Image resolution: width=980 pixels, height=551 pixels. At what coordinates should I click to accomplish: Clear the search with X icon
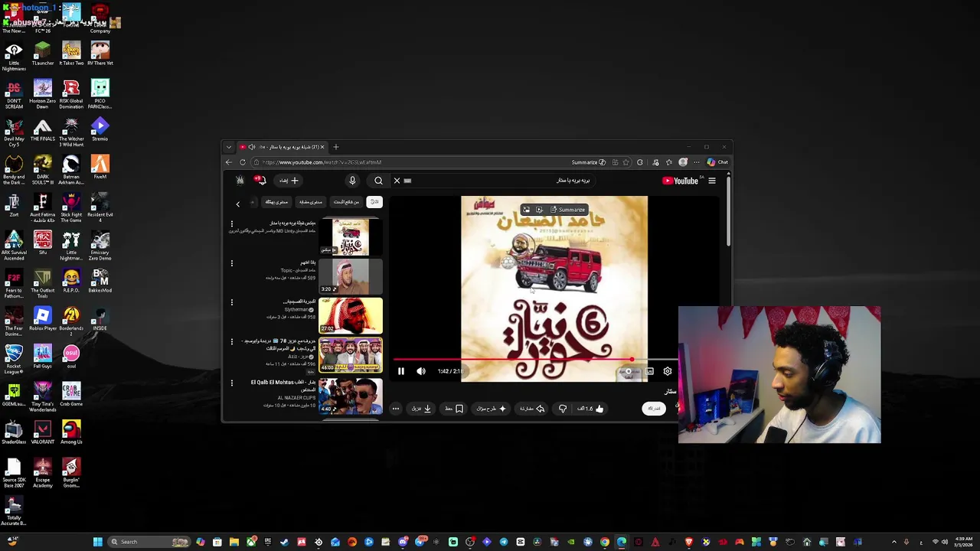tap(397, 181)
